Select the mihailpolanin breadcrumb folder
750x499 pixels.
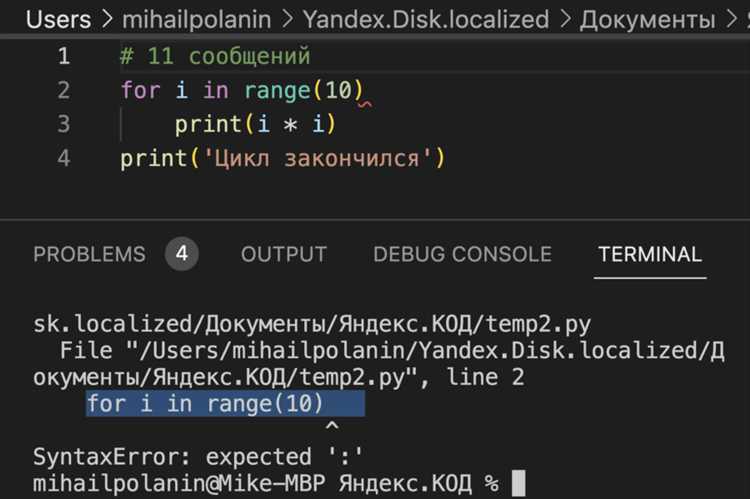coord(197,20)
